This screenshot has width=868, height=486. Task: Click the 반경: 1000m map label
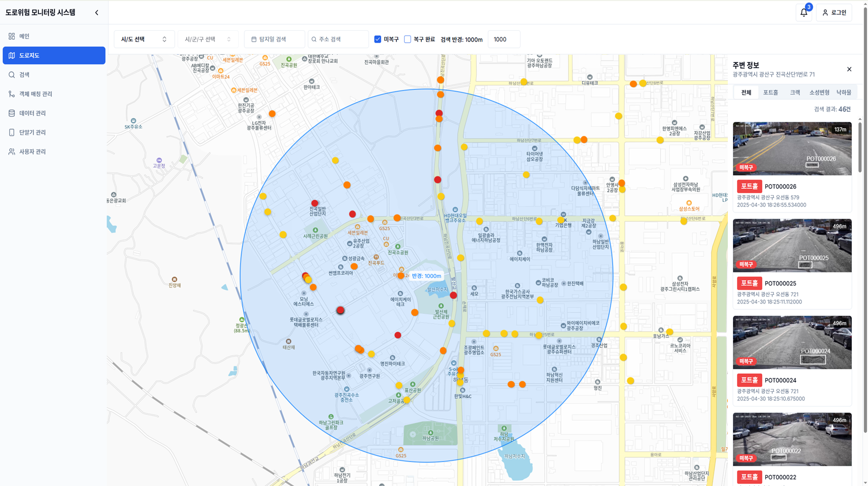pyautogui.click(x=426, y=276)
